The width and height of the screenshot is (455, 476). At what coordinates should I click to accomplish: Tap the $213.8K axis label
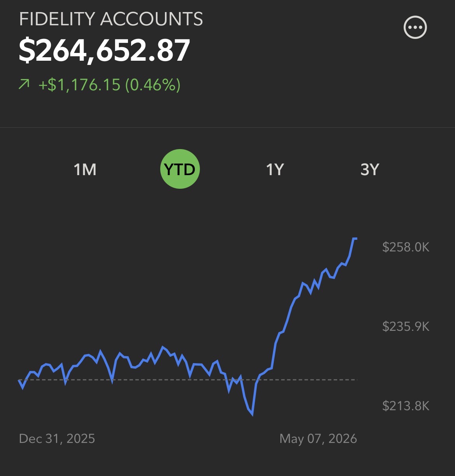406,406
